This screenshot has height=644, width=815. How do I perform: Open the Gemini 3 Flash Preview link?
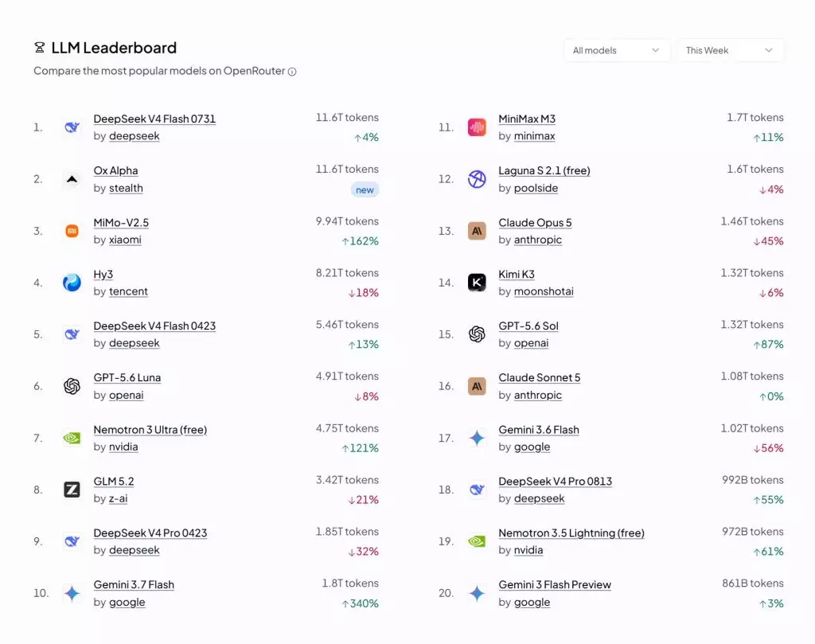555,585
